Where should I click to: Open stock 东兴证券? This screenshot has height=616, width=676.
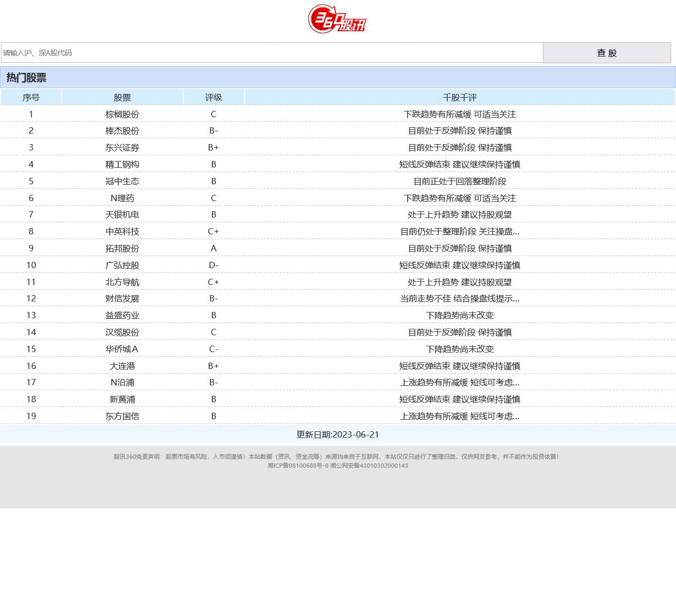coord(122,147)
